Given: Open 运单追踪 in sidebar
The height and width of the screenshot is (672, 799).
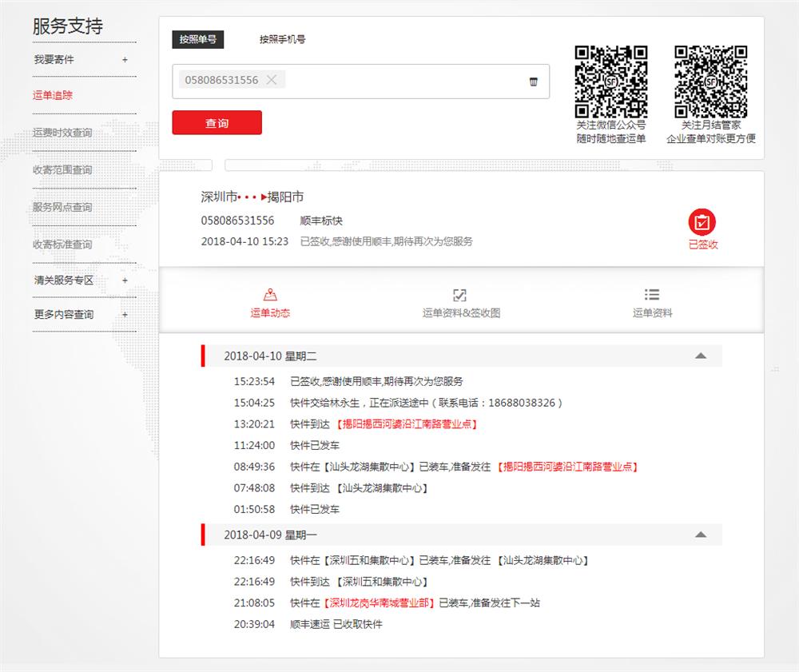Looking at the screenshot, I should 53,95.
